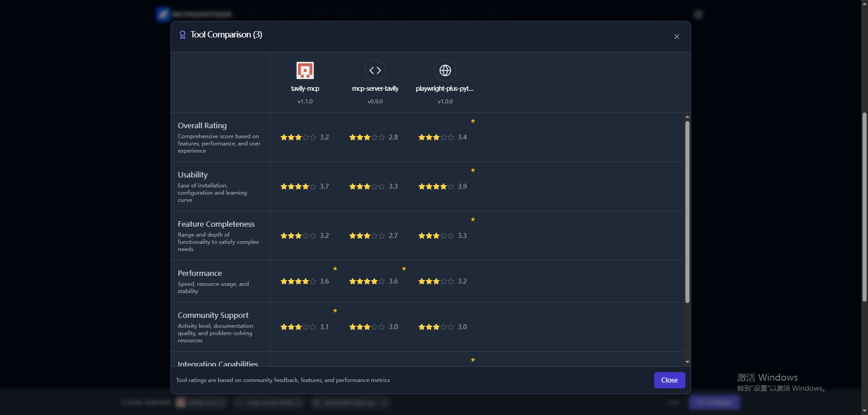Click the Community Support value 3.1

click(x=325, y=327)
